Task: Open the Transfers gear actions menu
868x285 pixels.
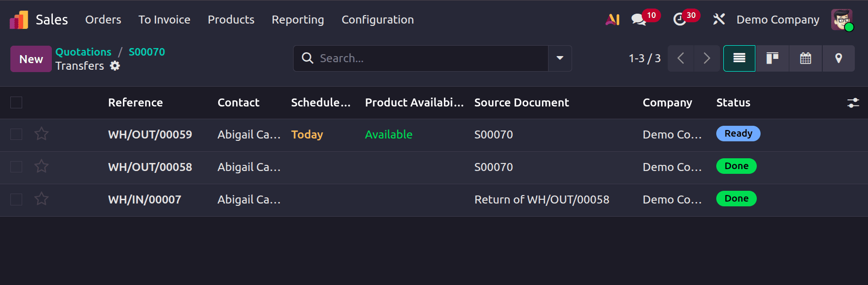Action: pos(115,66)
